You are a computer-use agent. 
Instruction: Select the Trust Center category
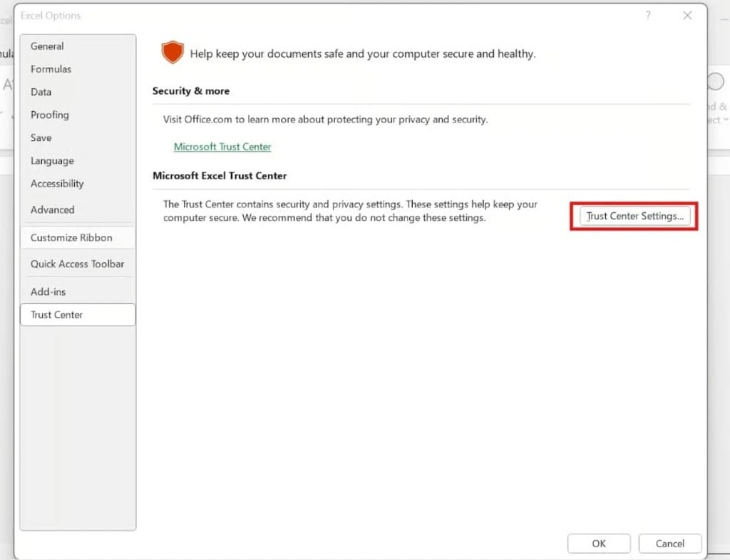pyautogui.click(x=57, y=314)
